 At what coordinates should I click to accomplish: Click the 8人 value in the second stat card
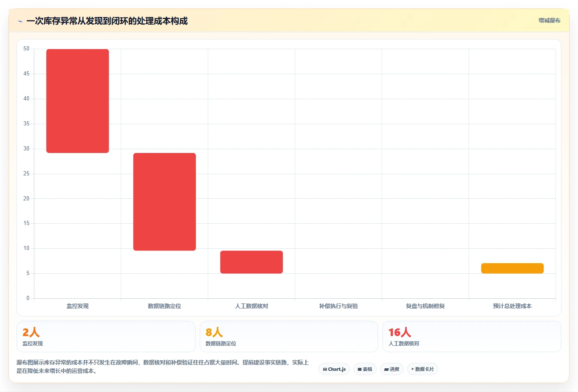point(214,332)
